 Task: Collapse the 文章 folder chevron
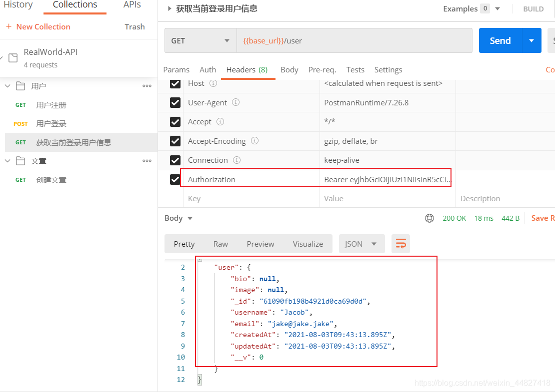pyautogui.click(x=7, y=161)
